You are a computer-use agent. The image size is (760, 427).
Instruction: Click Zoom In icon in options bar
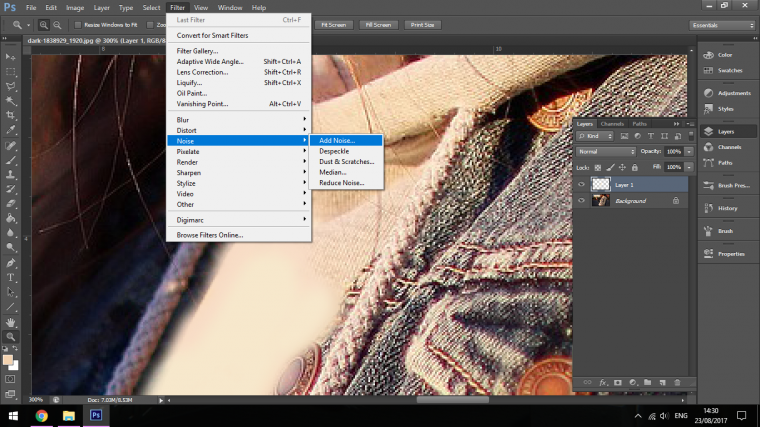pyautogui.click(x=44, y=25)
